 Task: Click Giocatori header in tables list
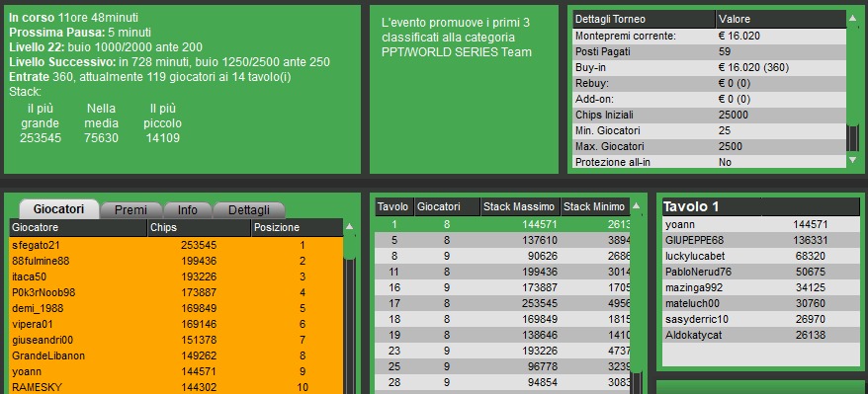[x=447, y=206]
